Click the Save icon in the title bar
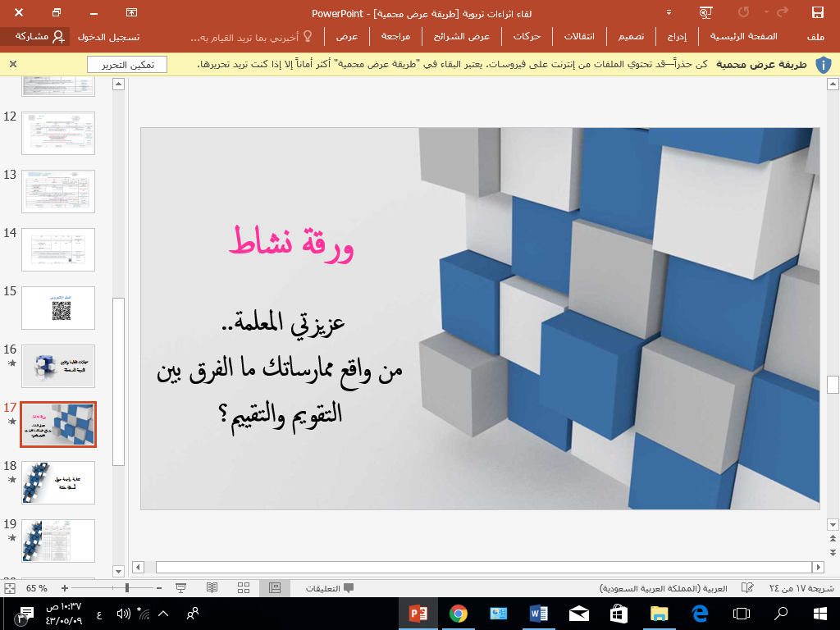This screenshot has height=630, width=840. pos(817,12)
